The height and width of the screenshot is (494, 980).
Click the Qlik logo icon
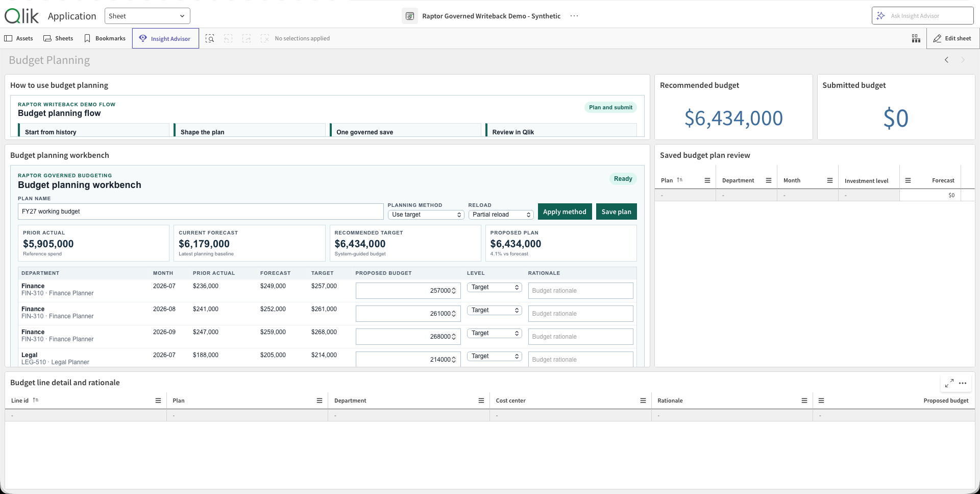pyautogui.click(x=21, y=16)
